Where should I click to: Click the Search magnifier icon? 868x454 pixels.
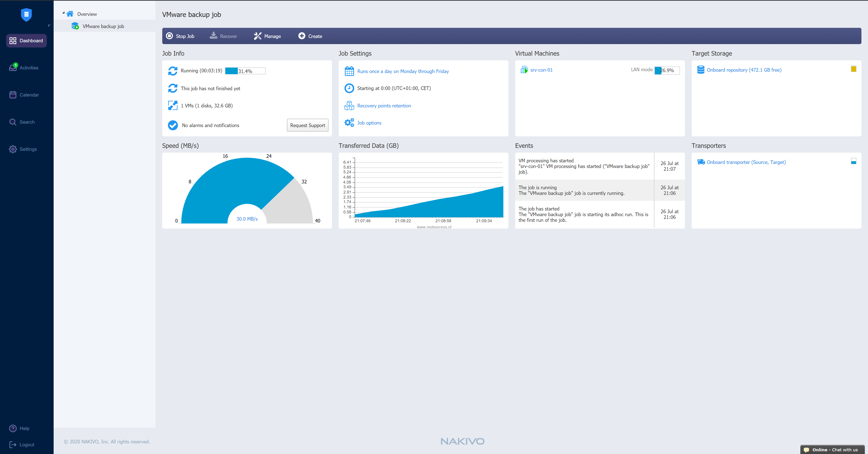point(13,122)
